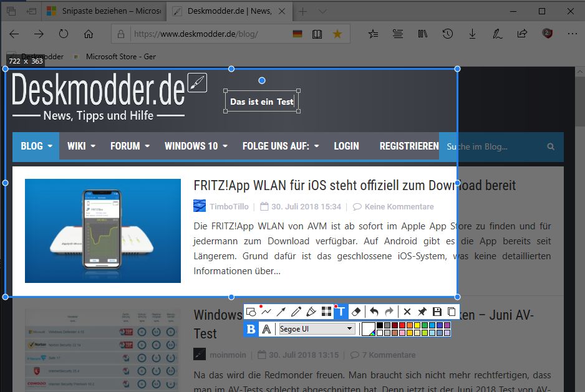Select the rectangle and ellipse shape tool

coord(251,312)
